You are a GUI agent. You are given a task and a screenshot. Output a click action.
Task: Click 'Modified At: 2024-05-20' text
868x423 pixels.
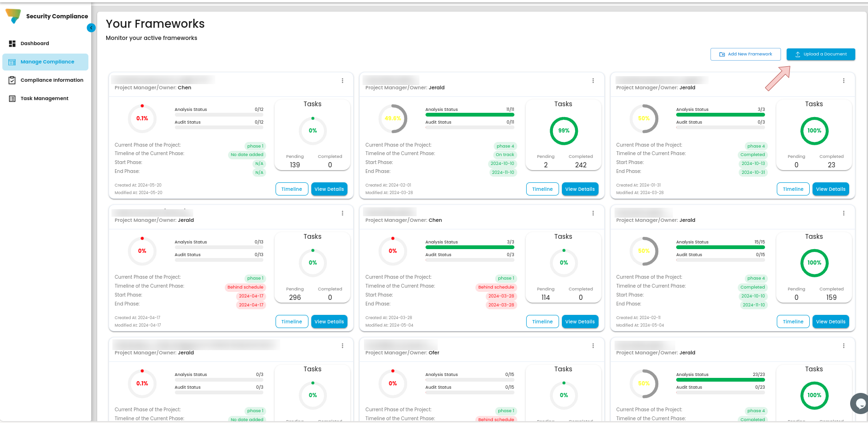[138, 193]
